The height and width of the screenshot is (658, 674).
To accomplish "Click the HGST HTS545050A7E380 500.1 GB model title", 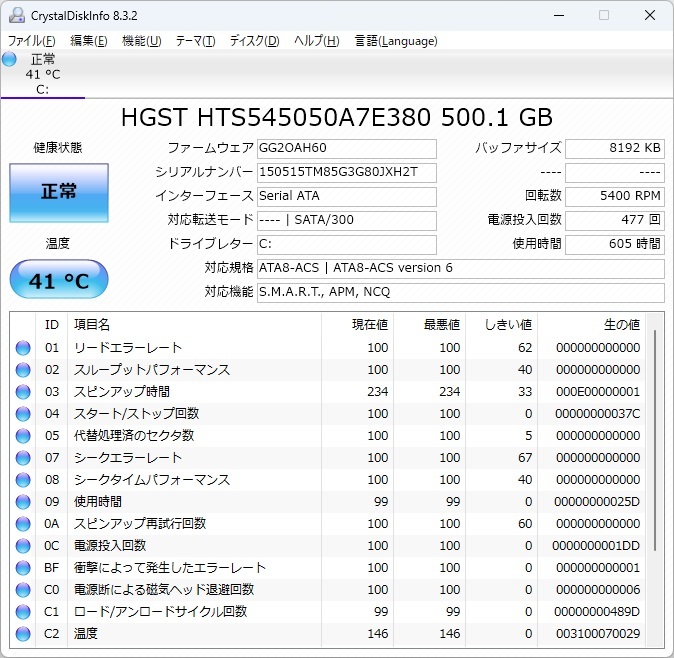I will [337, 117].
